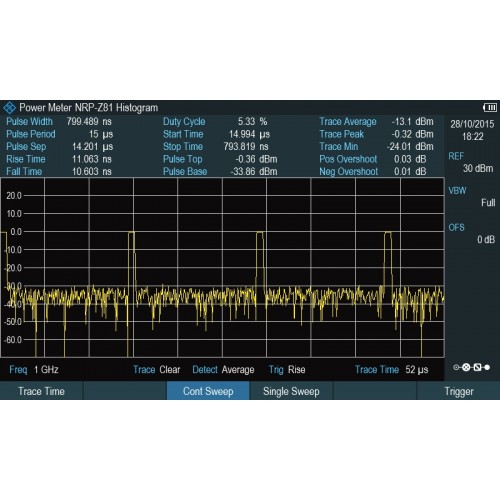
Task: Select the VBW Full setting
Action: click(471, 197)
